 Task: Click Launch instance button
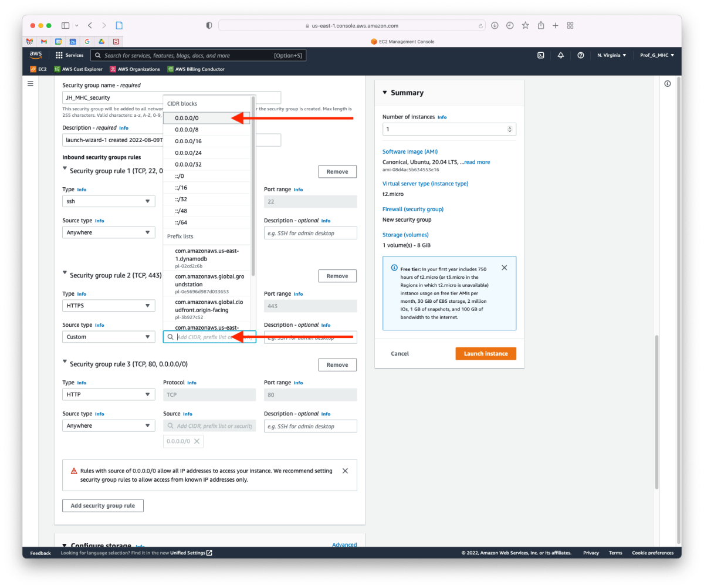(486, 353)
